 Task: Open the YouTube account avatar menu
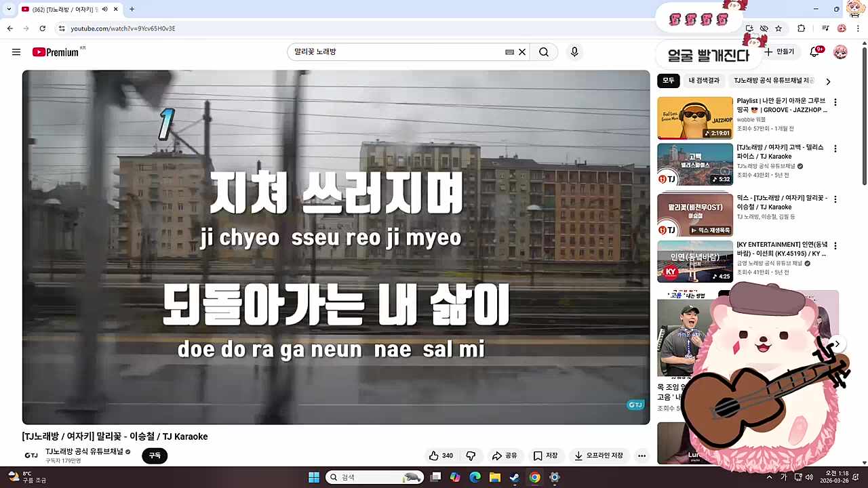(x=840, y=52)
